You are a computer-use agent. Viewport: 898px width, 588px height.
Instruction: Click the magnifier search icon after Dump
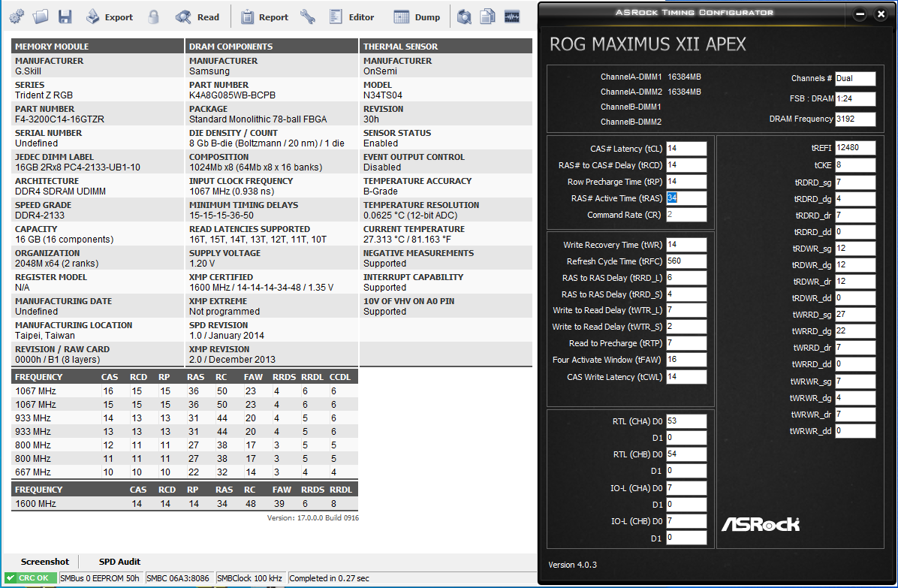[464, 17]
